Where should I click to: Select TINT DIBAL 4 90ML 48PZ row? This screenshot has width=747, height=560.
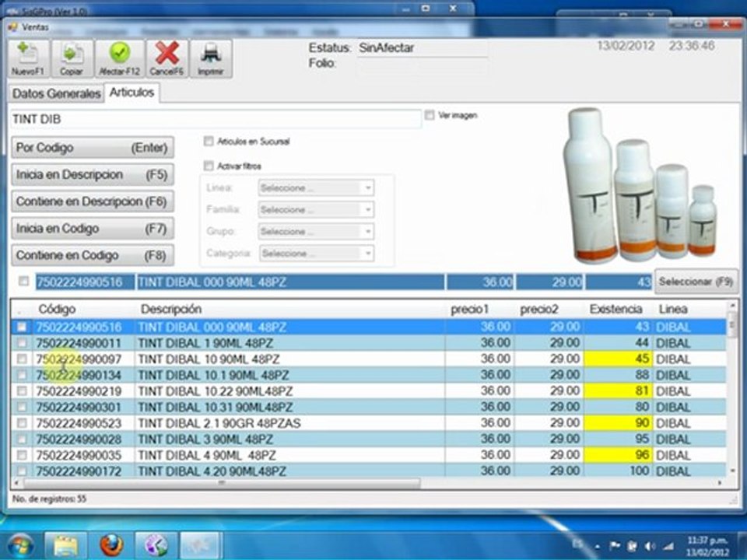(369, 455)
